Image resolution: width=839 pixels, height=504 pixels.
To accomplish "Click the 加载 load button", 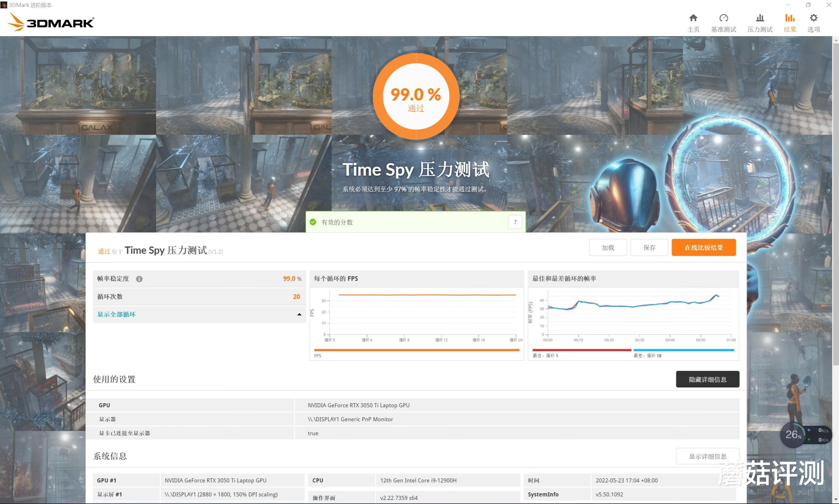I will [607, 248].
